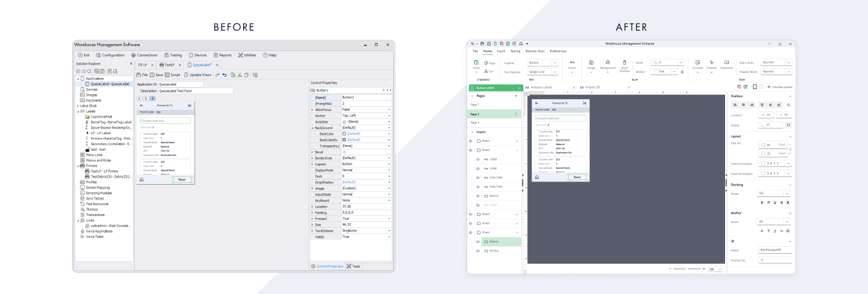Click Name field containing btnPrimaryMT
This screenshot has height=294, width=868.
pos(775,250)
